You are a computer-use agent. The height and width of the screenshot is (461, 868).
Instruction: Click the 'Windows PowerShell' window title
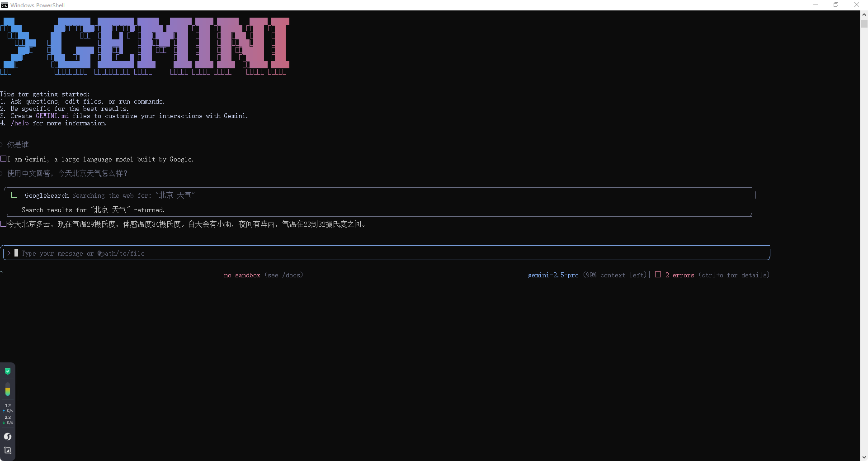tap(38, 5)
